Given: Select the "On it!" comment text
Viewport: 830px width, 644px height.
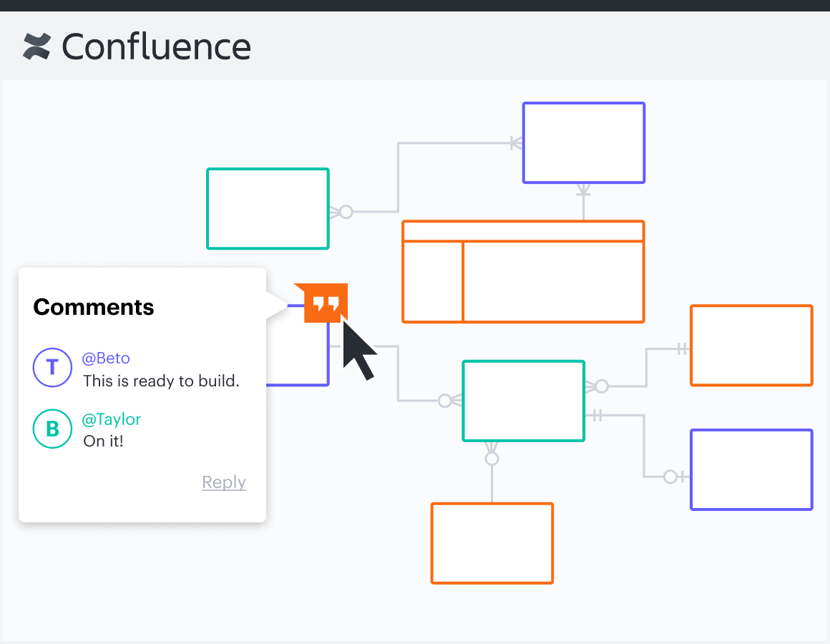Looking at the screenshot, I should point(103,441).
